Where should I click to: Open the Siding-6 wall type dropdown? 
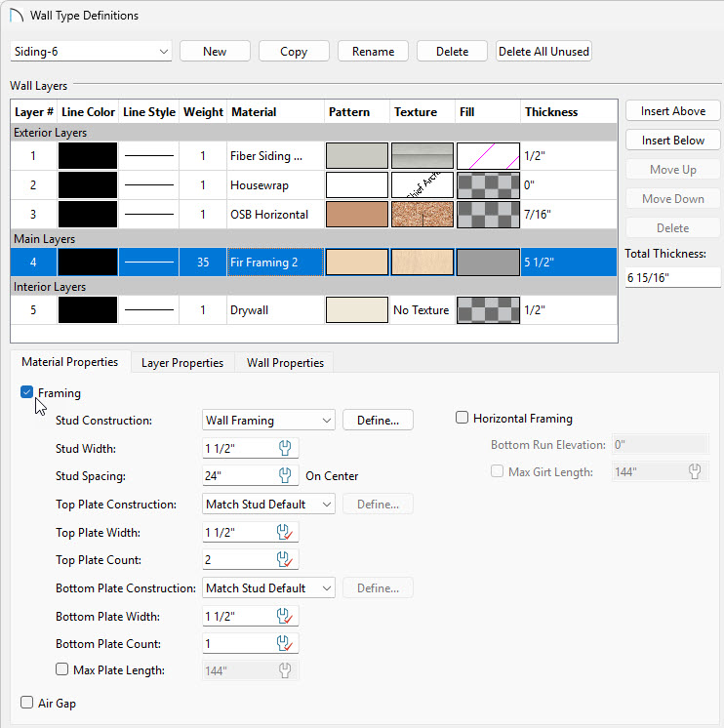tap(91, 51)
